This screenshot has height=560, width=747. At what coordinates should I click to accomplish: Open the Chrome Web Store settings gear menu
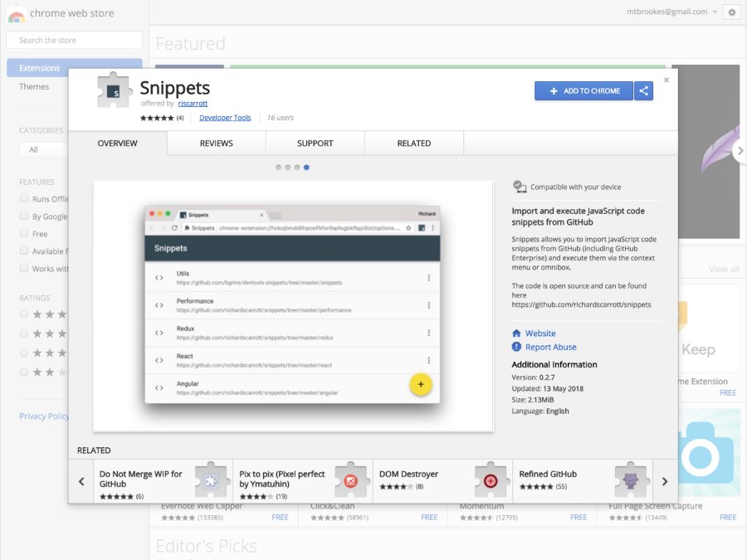tap(731, 12)
